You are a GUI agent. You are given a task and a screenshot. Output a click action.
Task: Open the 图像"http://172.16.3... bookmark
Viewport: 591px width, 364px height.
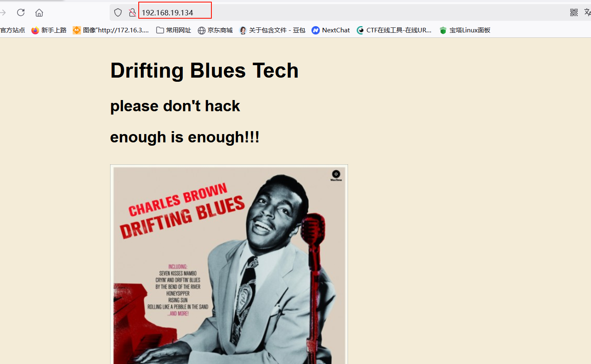pos(110,30)
